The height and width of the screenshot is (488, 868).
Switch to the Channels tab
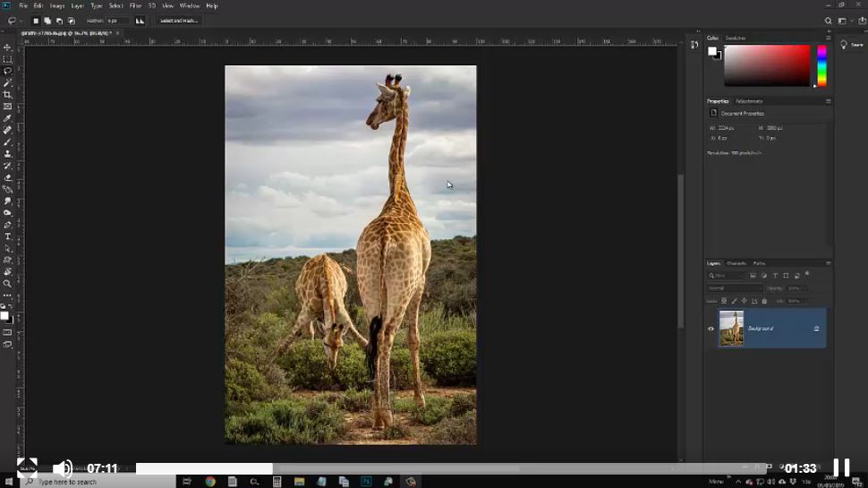point(736,263)
